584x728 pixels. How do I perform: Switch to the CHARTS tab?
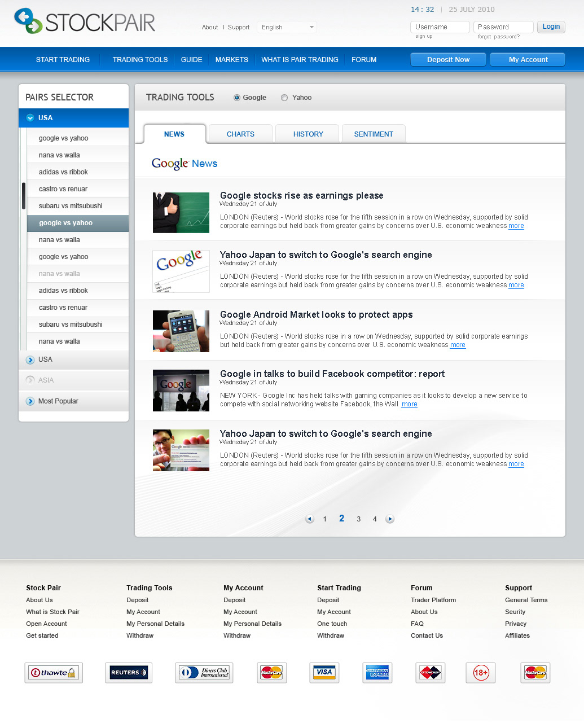point(240,134)
